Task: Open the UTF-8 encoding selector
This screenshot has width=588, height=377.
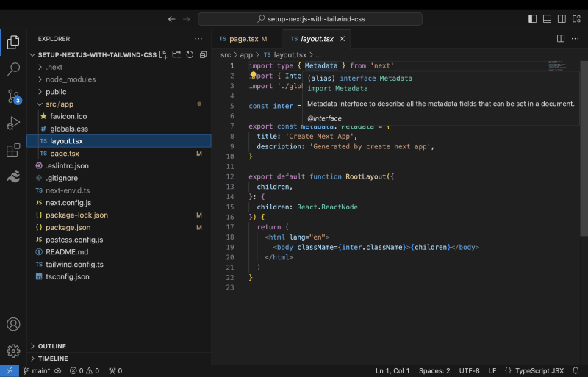Action: click(469, 370)
